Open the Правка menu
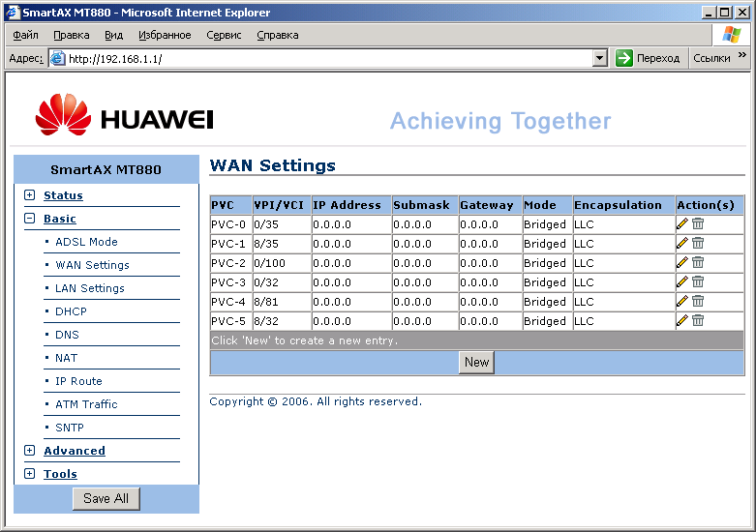756x532 pixels. click(x=72, y=35)
